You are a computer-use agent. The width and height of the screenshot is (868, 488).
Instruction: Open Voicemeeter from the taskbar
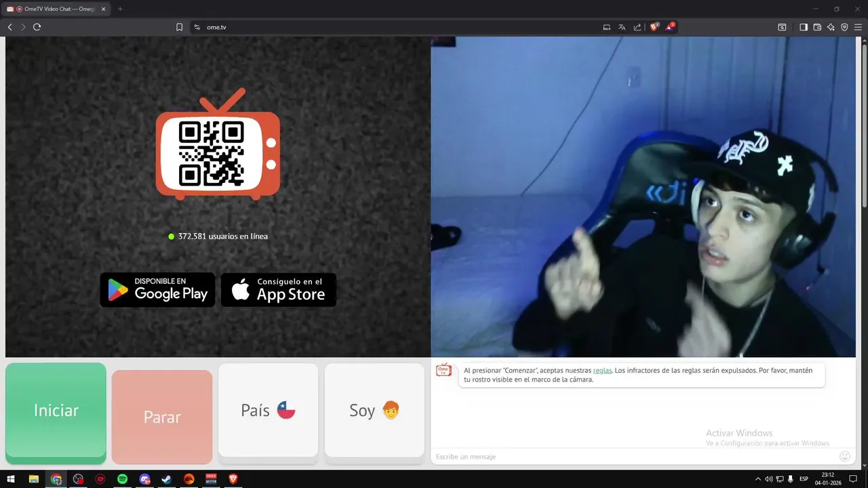[x=211, y=479]
